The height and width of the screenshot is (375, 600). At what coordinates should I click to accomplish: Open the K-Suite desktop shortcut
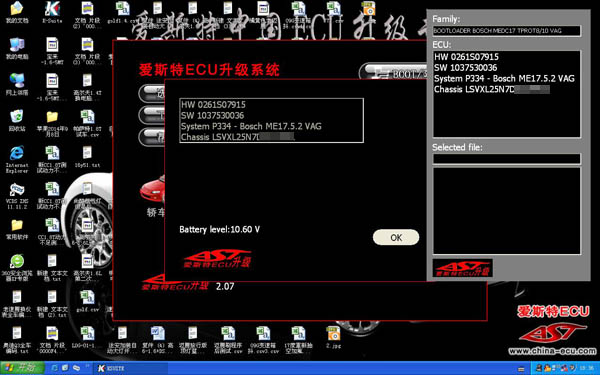[52, 13]
